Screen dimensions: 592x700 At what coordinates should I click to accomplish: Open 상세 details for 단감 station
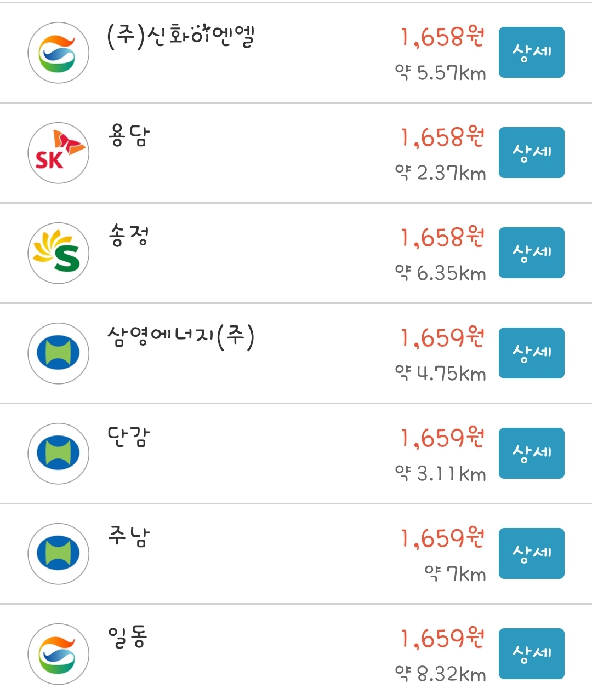point(532,454)
